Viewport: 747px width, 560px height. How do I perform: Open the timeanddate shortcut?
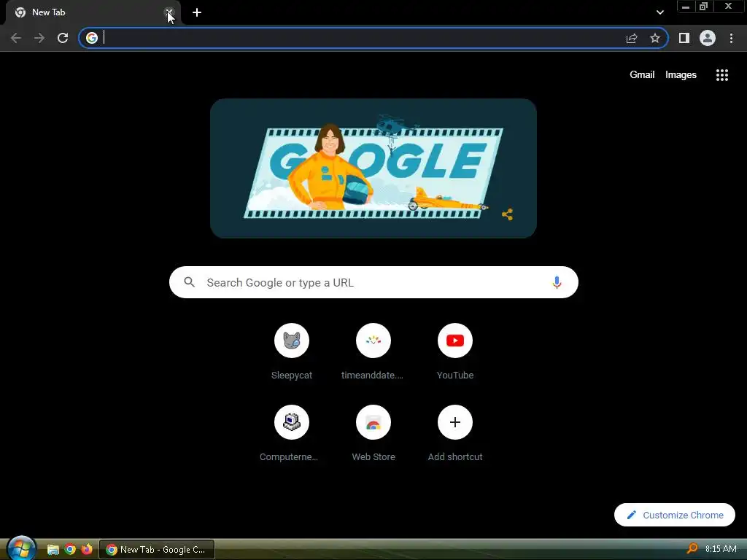coord(373,341)
